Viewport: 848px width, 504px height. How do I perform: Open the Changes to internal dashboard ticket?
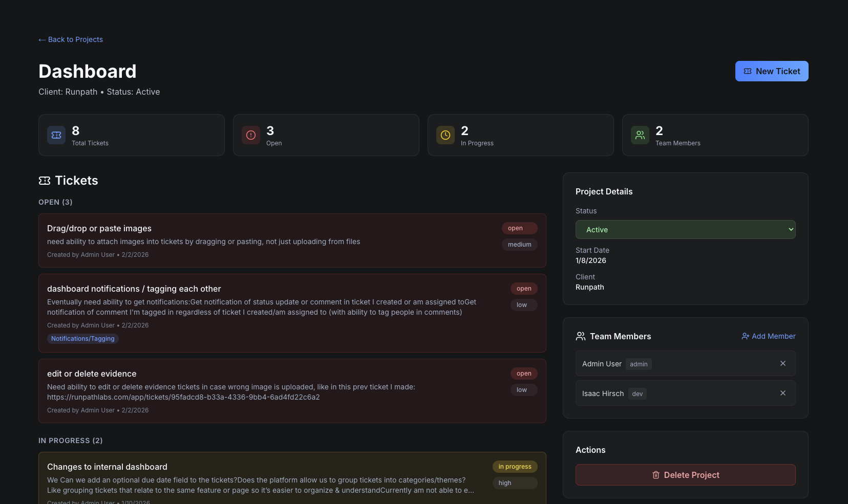pyautogui.click(x=292, y=478)
